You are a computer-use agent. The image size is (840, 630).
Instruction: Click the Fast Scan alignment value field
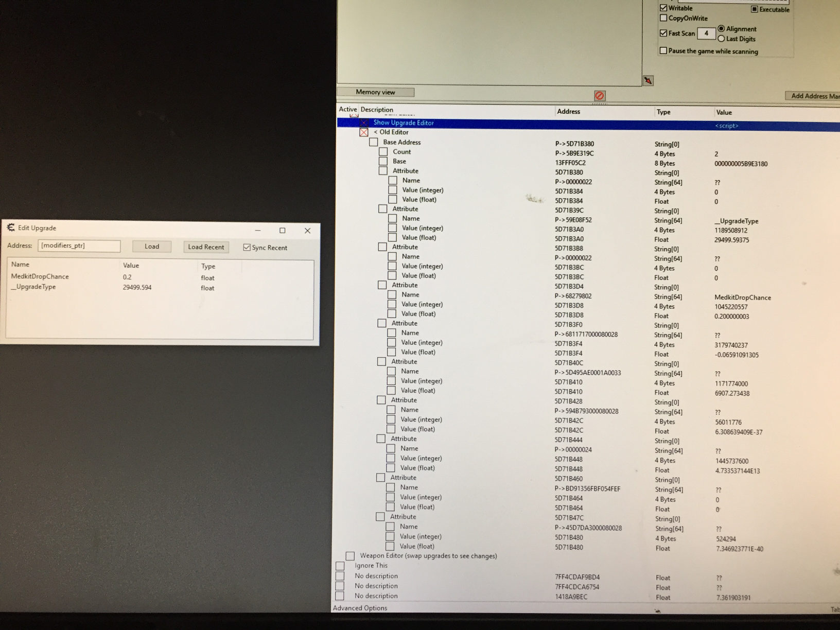(706, 33)
